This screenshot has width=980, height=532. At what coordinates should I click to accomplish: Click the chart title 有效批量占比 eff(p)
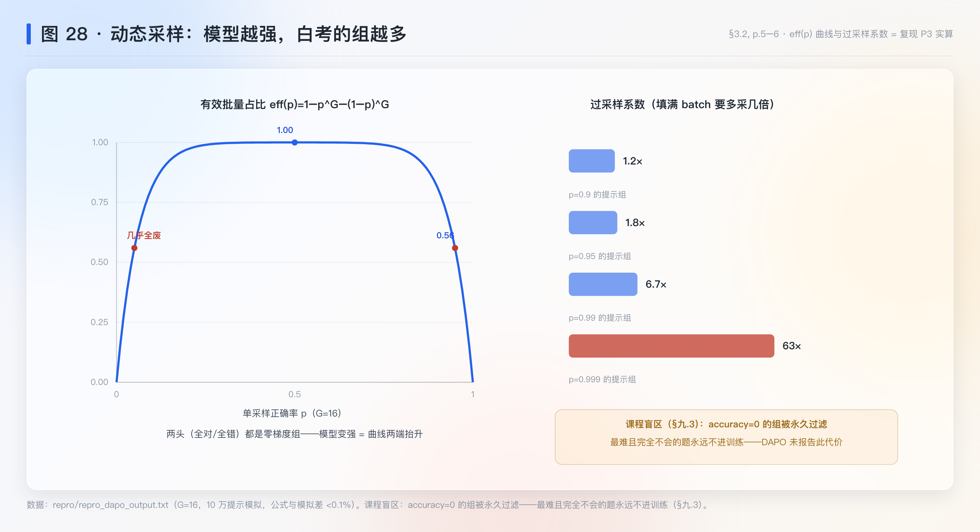tap(294, 104)
